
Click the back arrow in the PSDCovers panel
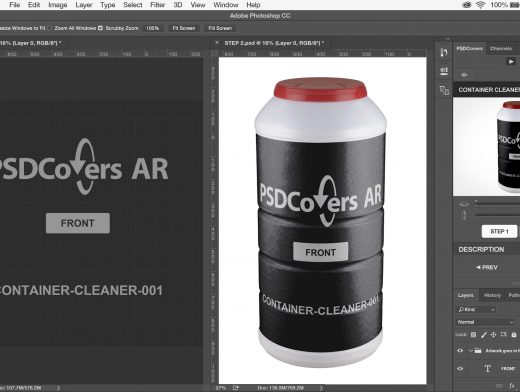464,75
